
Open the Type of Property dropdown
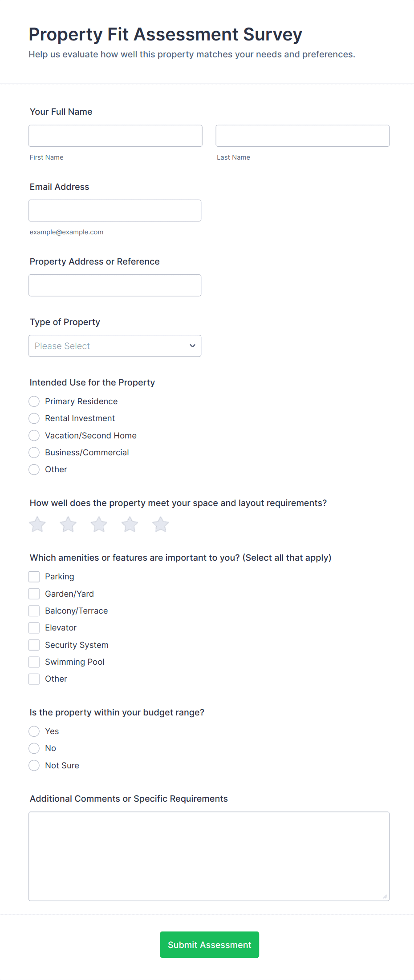coord(115,346)
